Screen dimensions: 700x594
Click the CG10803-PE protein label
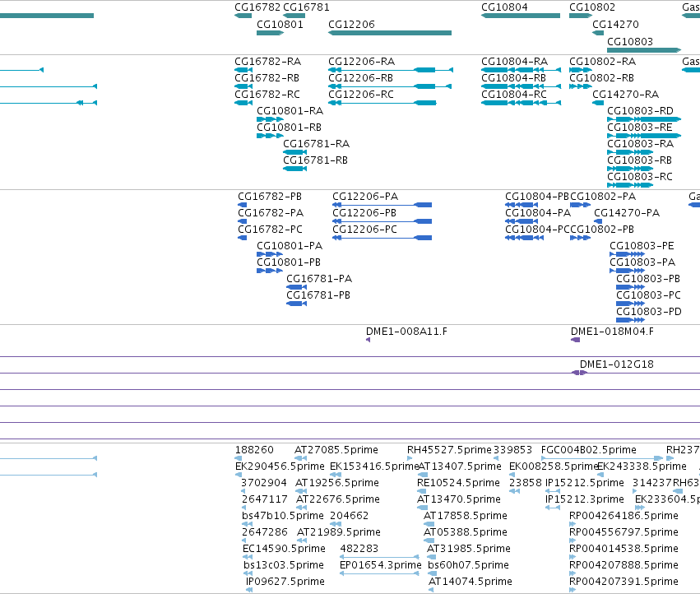pyautogui.click(x=642, y=246)
